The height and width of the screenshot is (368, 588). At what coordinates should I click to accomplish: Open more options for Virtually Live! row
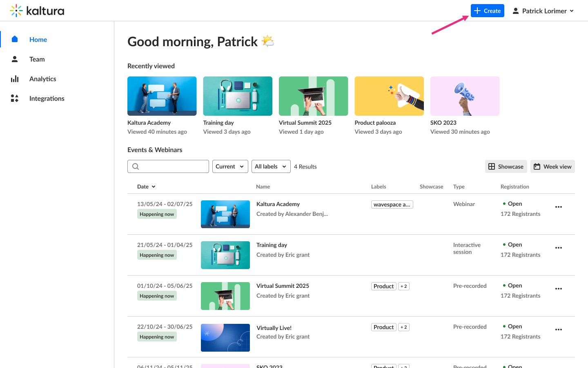point(559,330)
